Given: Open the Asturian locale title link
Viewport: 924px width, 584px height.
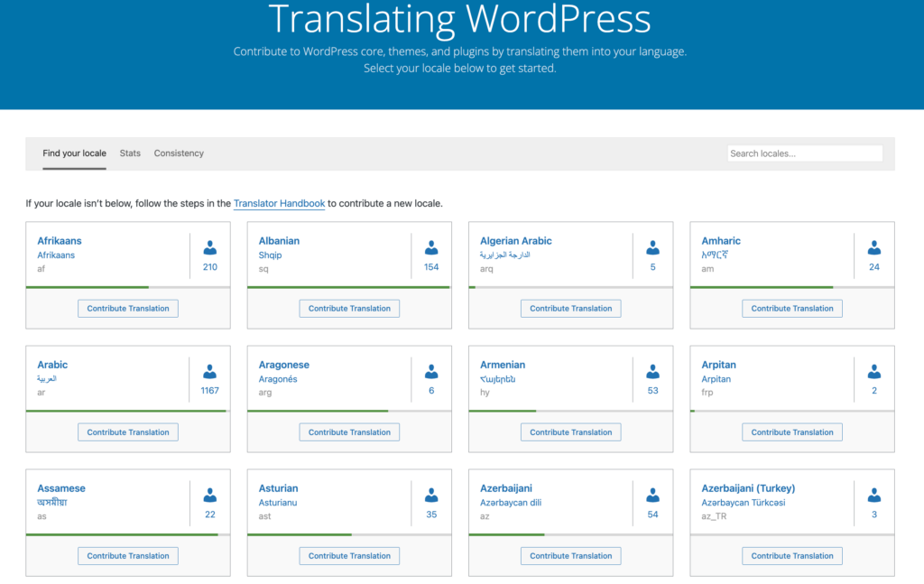Looking at the screenshot, I should (x=278, y=488).
